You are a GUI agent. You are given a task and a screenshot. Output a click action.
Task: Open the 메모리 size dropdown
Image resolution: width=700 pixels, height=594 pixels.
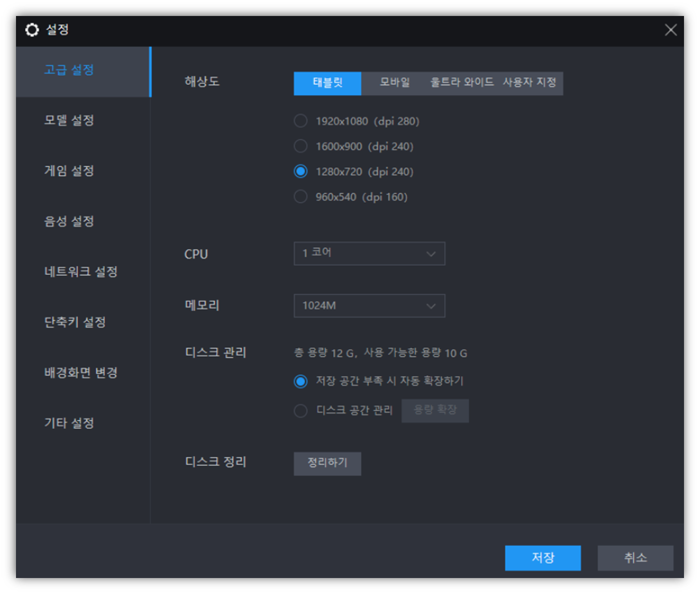point(369,306)
